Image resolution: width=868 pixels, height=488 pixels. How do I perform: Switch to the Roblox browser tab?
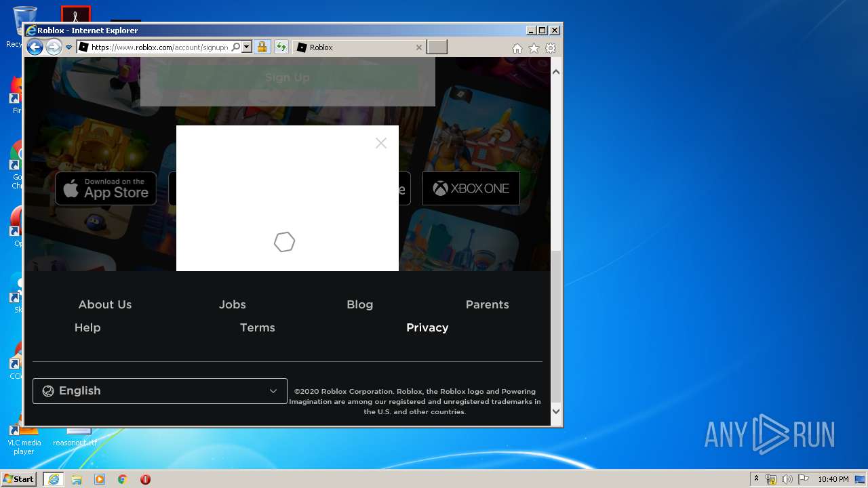(359, 47)
